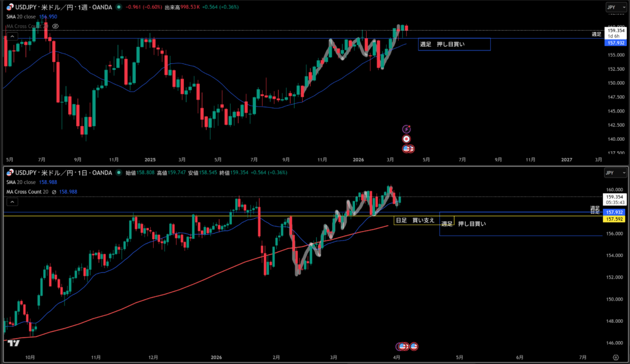This screenshot has height=364, width=630.
Task: Select the SMA 20 close indicator on weekly chart
Action: coord(22,17)
